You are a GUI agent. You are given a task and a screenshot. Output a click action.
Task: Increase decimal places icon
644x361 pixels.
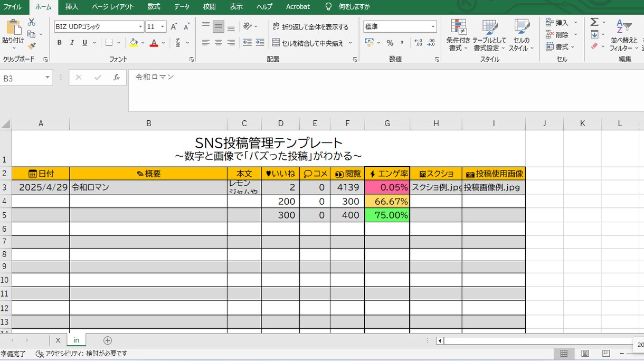coord(419,43)
